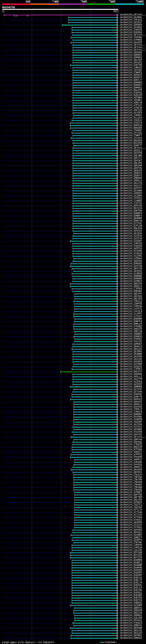
Task: Open the UniRef100_Q10NA1 hit
Action: [131, 18]
